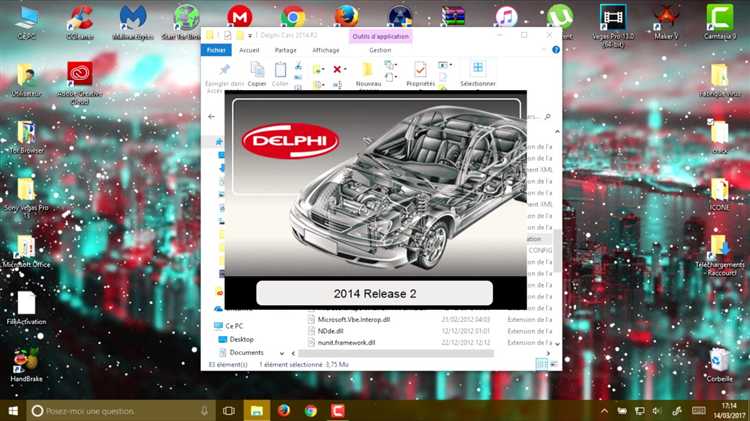This screenshot has width=750, height=421.
Task: Open Ce PC desktop icon
Action: pyautogui.click(x=26, y=22)
